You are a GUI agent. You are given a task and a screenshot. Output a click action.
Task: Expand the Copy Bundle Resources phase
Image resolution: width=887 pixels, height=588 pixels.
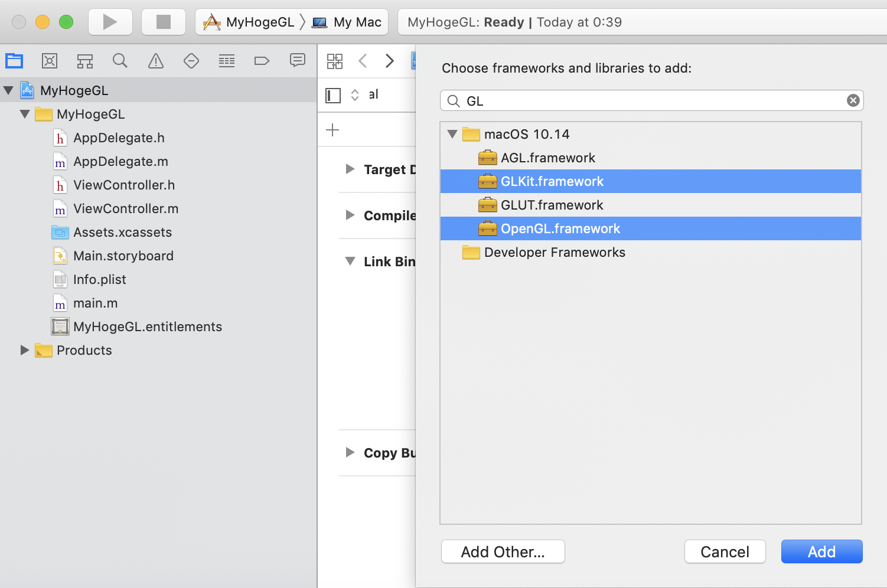[x=350, y=452]
